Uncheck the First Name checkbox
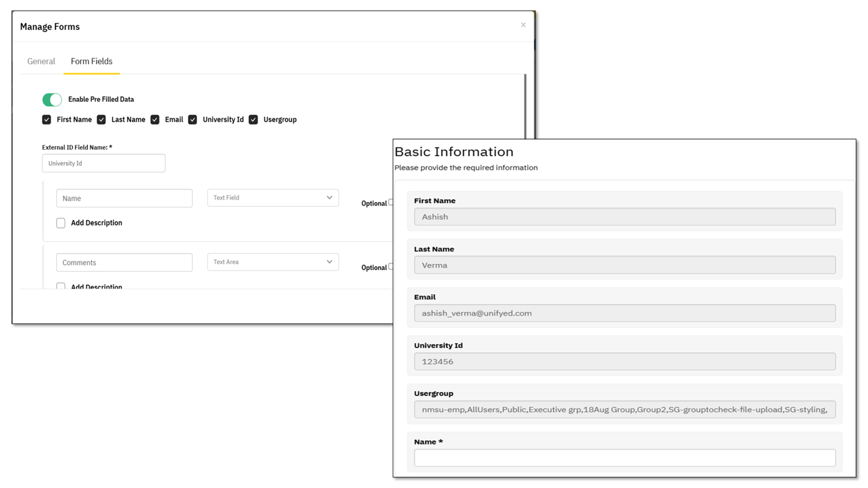868x488 pixels. click(x=47, y=120)
